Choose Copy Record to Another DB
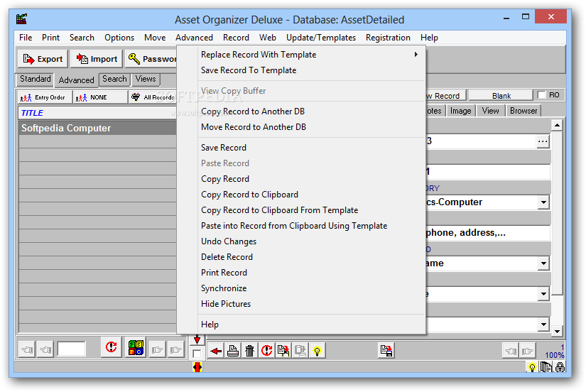 click(x=301, y=111)
